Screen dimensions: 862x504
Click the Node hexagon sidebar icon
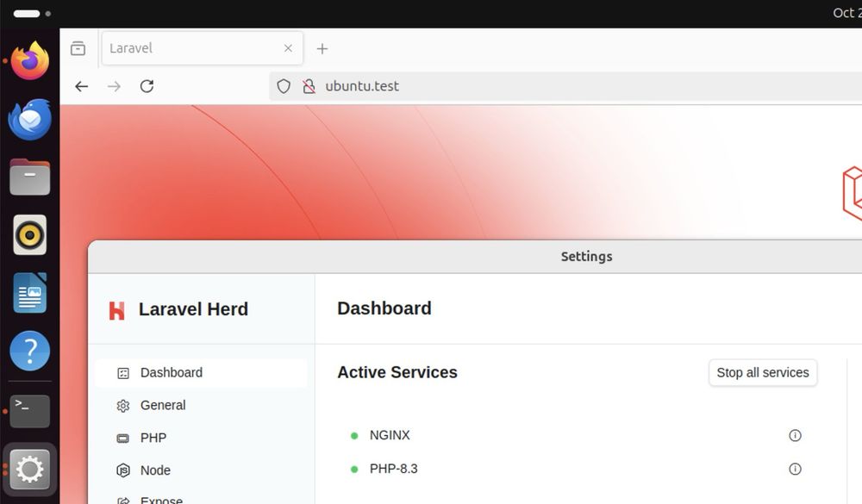[x=123, y=470]
